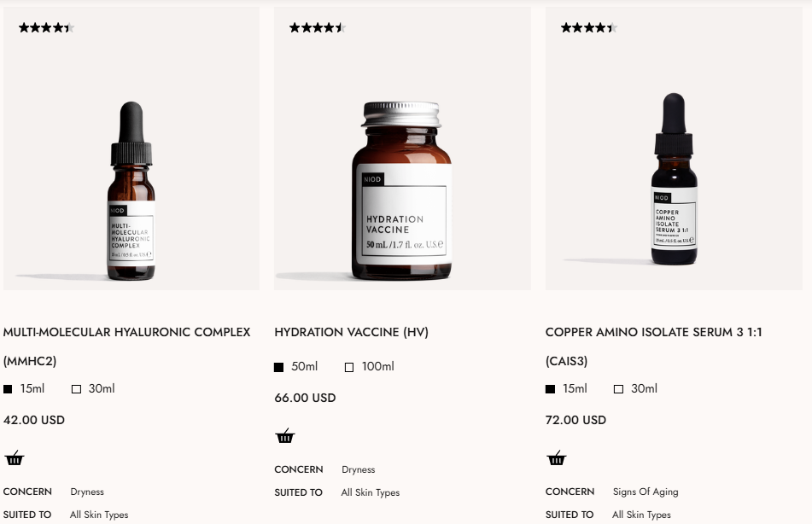This screenshot has height=524, width=812.
Task: Open Hydration Vaccine (HV) product title
Action: coord(352,332)
